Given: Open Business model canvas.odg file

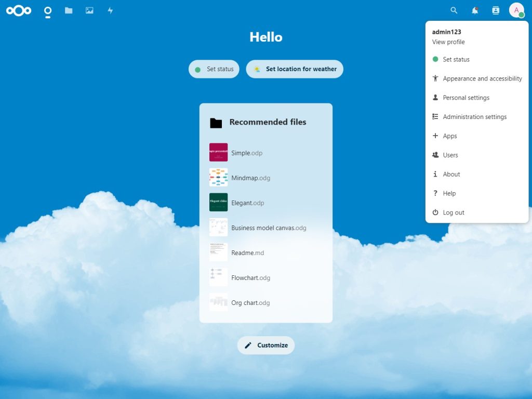Looking at the screenshot, I should [265, 228].
